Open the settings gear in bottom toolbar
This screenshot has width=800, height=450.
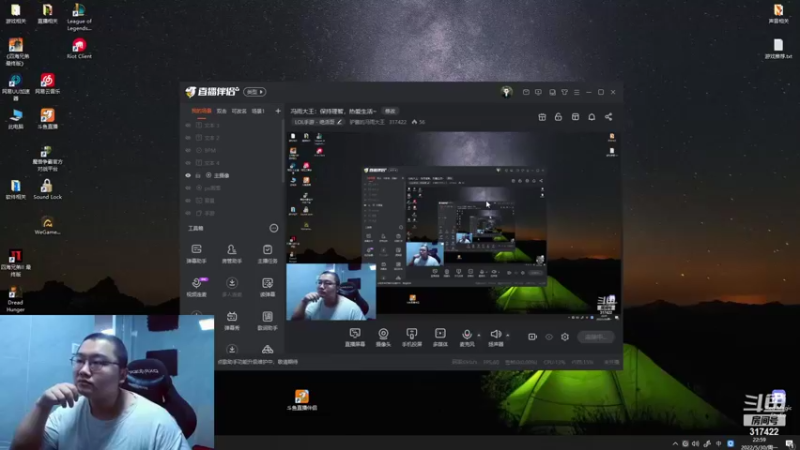tap(565, 337)
